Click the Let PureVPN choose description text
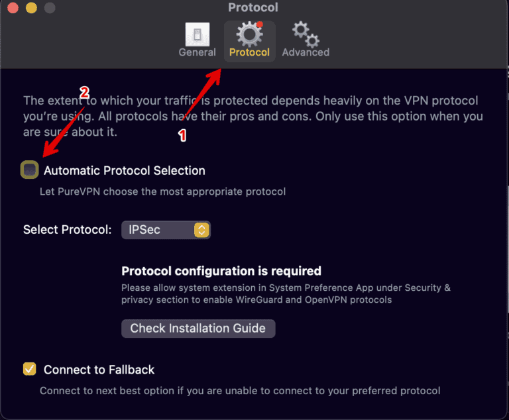The width and height of the screenshot is (509, 420). (162, 191)
